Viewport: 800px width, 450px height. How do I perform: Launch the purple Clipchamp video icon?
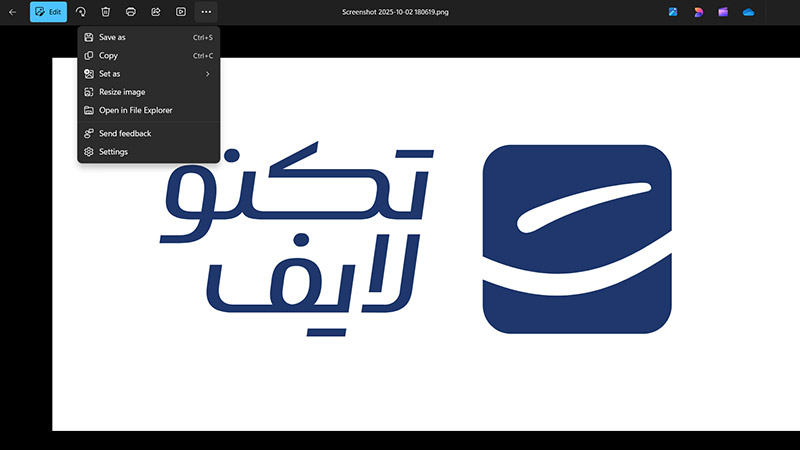pyautogui.click(x=723, y=12)
